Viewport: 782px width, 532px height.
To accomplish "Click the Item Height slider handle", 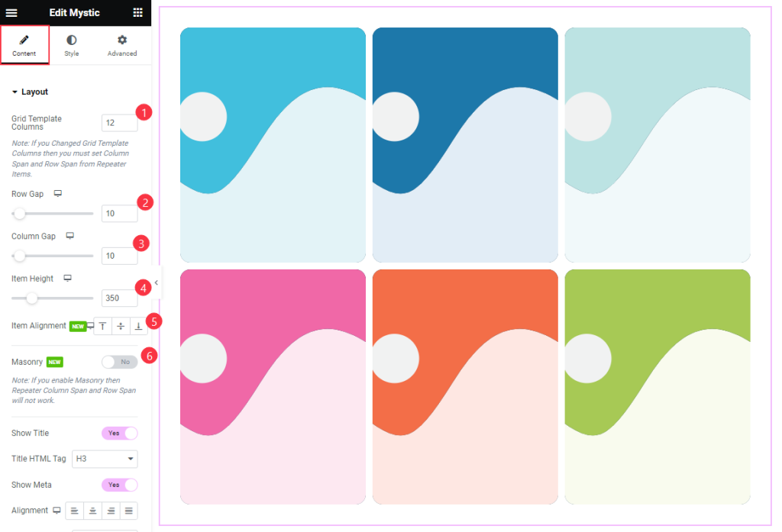I will tap(31, 298).
